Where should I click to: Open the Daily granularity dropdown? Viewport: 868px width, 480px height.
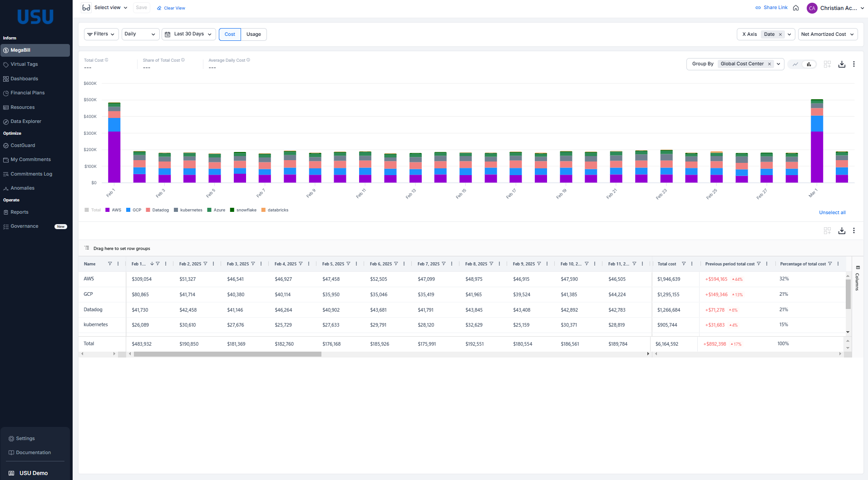click(x=140, y=34)
